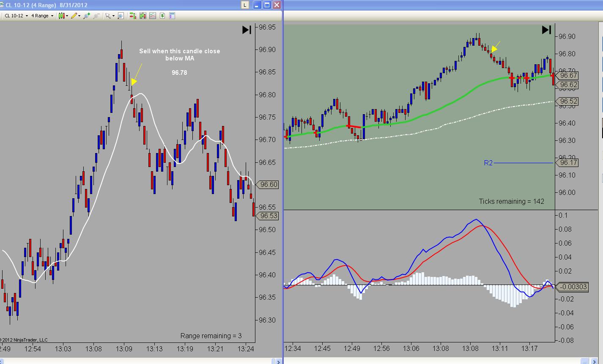603x364 pixels.
Task: Click the 96.67 price marker on right chart
Action: coord(567,75)
